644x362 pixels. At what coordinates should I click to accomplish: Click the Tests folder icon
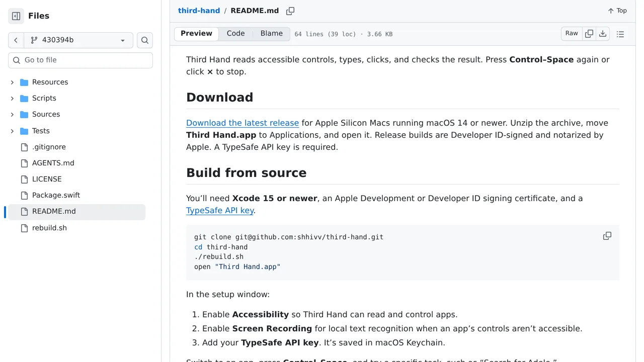24,131
